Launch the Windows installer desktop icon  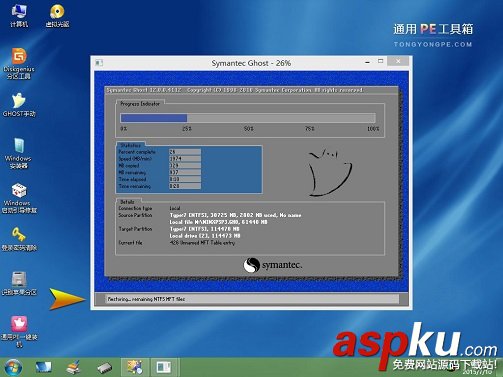tap(18, 153)
